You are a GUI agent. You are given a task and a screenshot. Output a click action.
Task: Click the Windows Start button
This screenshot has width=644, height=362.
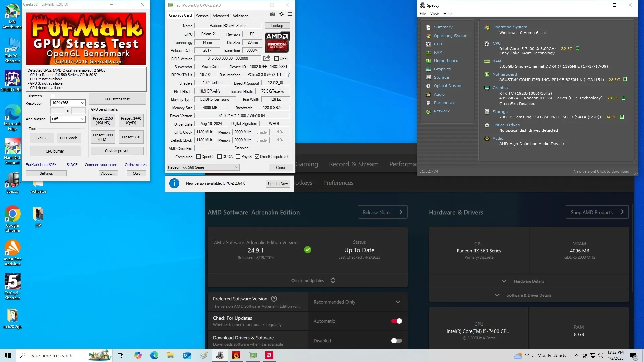coord(8,355)
